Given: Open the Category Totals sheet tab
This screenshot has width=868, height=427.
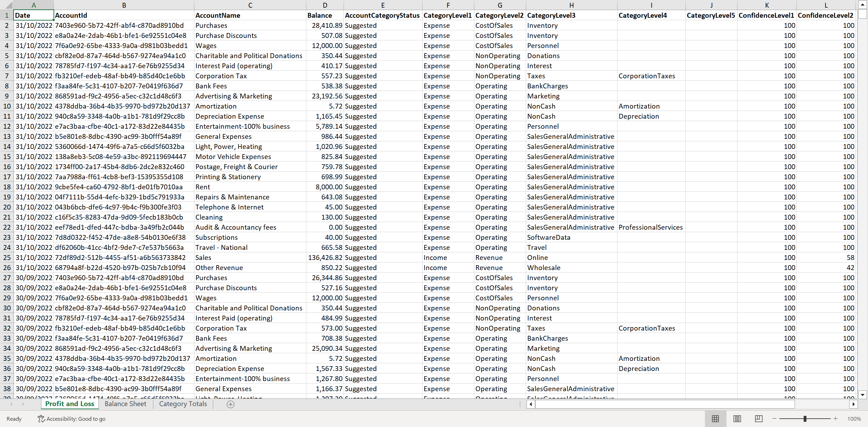Looking at the screenshot, I should (x=183, y=404).
